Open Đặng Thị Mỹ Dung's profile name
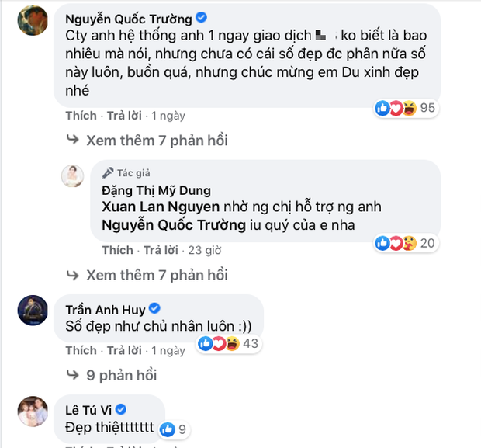This screenshot has width=481, height=448. coord(156,190)
